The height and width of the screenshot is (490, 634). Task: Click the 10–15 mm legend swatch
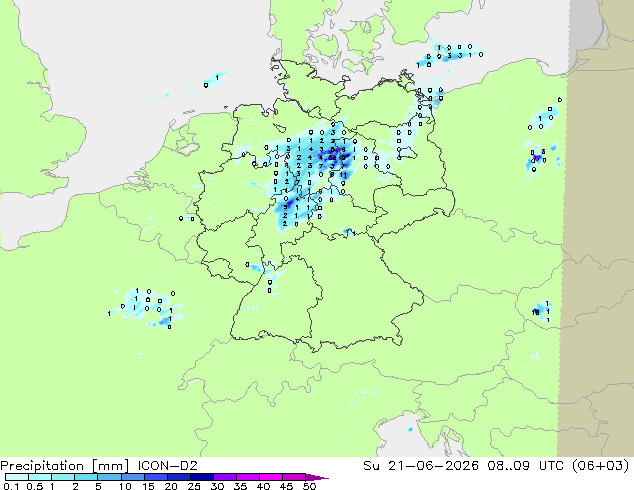point(132,477)
